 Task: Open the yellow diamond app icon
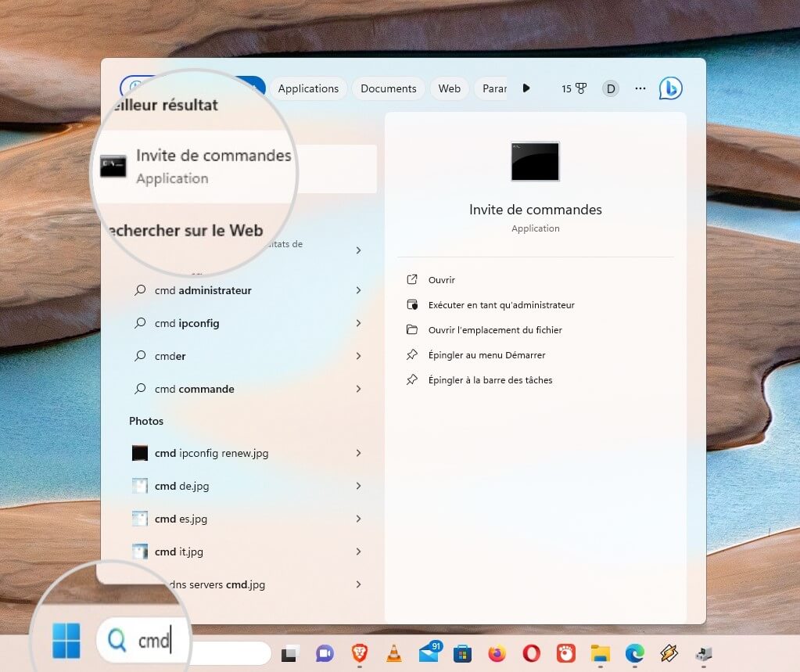coord(669,653)
